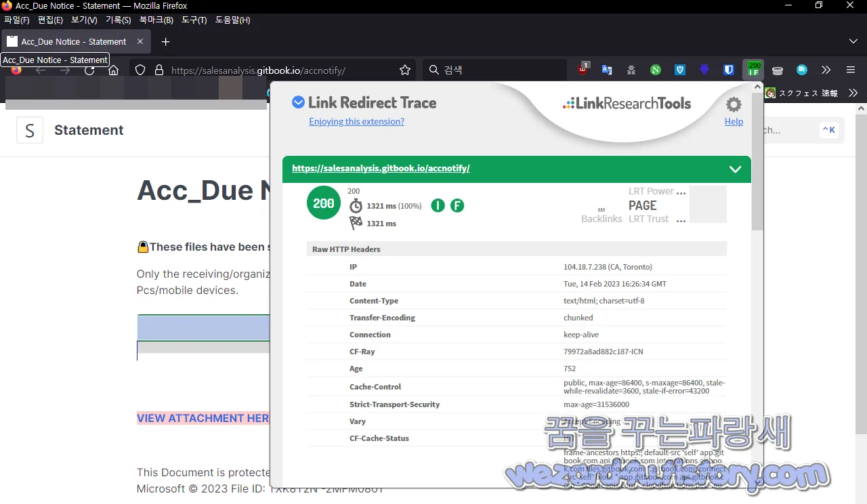Image resolution: width=867 pixels, height=504 pixels.
Task: Click the tracking protection shield in address bar
Action: tap(140, 70)
